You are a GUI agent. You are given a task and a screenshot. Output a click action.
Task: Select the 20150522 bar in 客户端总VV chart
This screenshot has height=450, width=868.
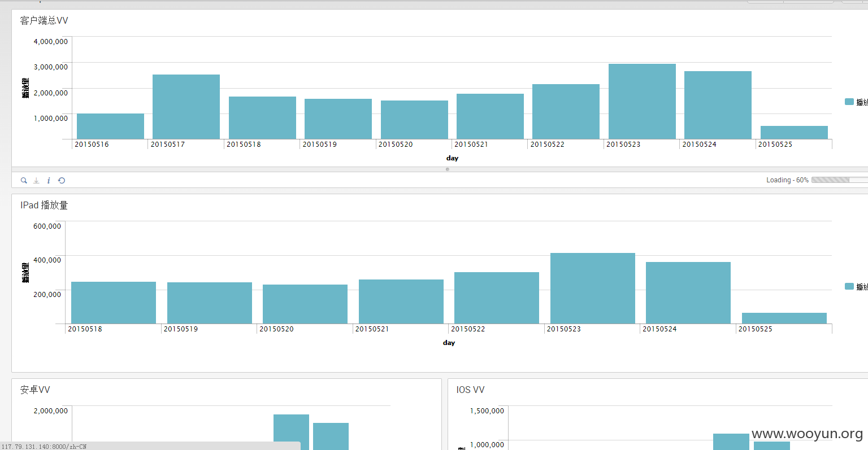coord(566,111)
